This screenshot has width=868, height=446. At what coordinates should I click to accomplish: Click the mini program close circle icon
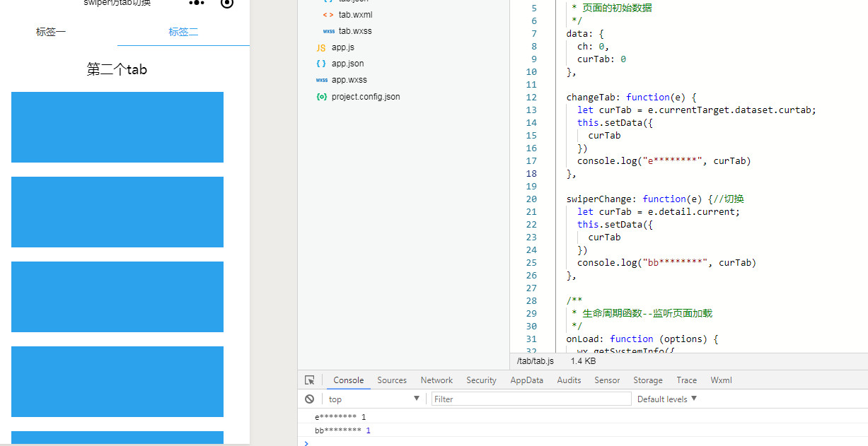coord(227,3)
